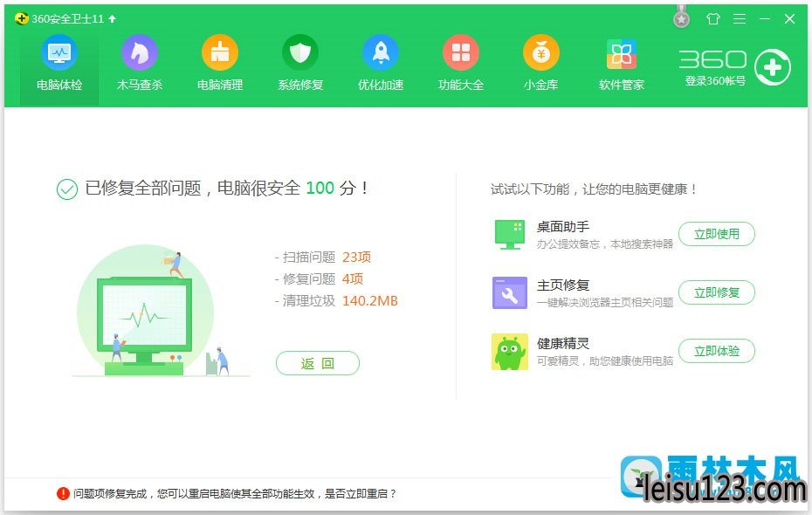Open the 电脑清理 cleanup broom icon
The image size is (812, 515).
(219, 52)
